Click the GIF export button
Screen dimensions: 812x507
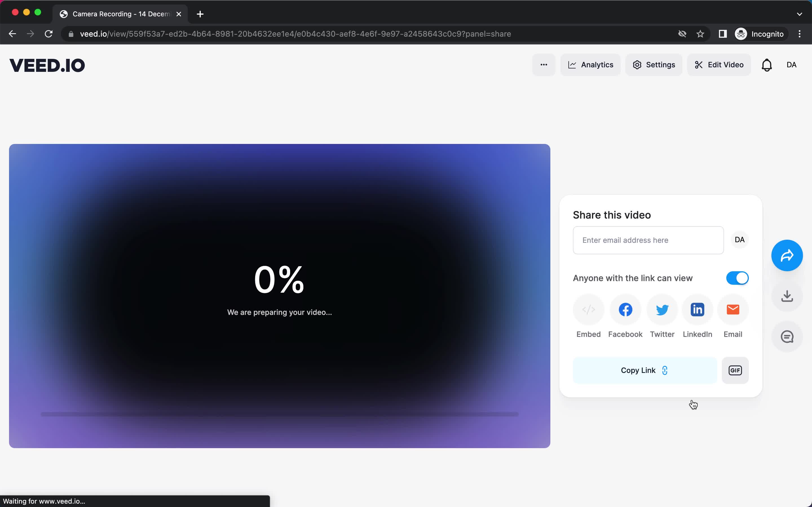pyautogui.click(x=735, y=370)
